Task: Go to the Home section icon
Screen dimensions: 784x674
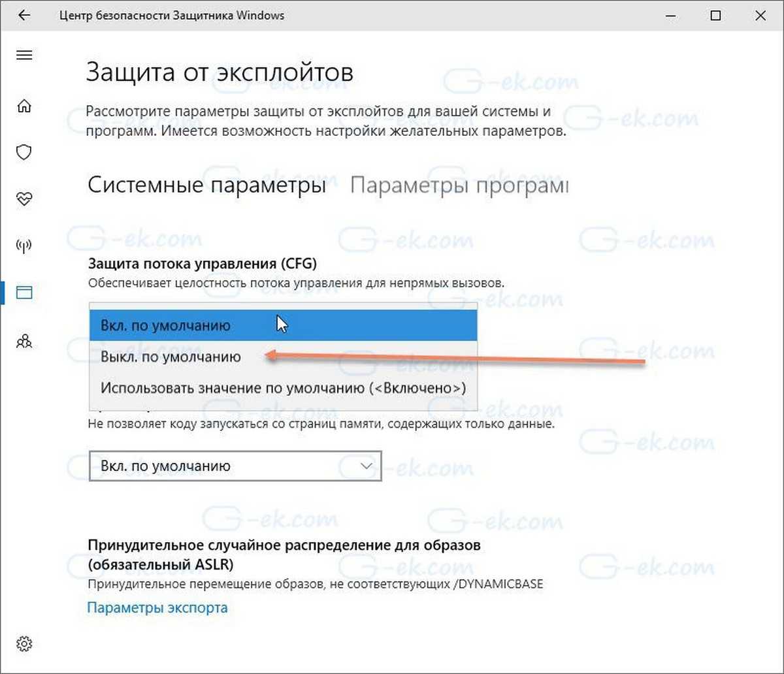Action: [24, 106]
